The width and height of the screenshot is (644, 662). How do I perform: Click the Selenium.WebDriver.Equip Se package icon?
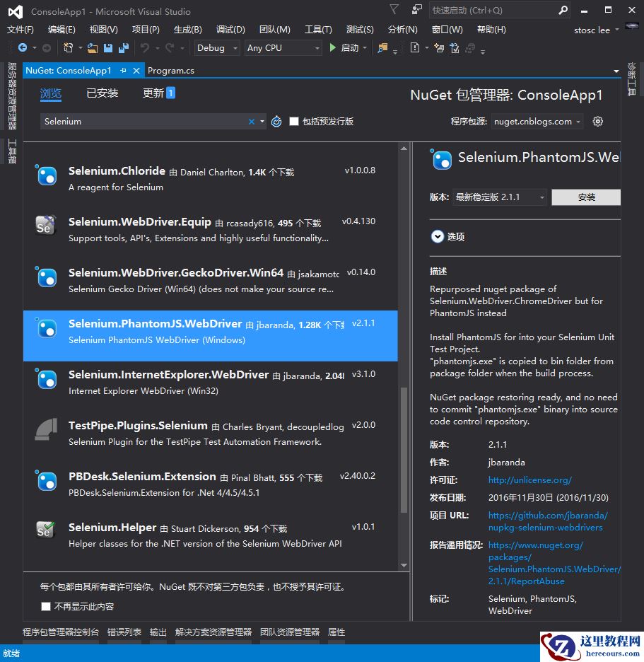pos(45,226)
